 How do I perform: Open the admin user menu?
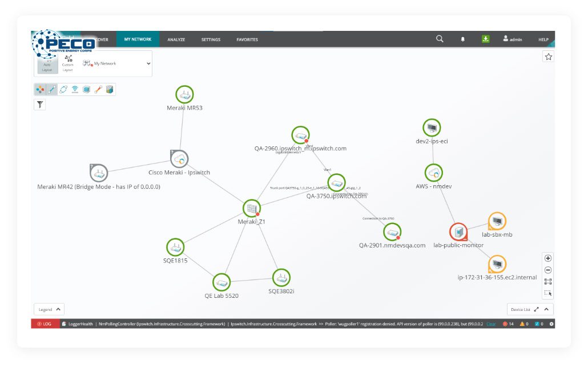[x=512, y=39]
